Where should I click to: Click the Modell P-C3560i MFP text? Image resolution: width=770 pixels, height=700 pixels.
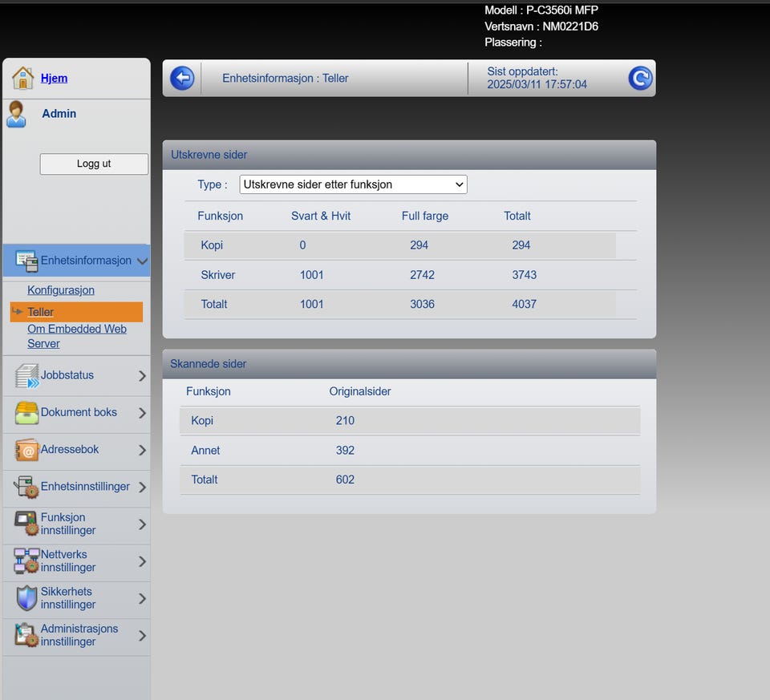point(541,10)
